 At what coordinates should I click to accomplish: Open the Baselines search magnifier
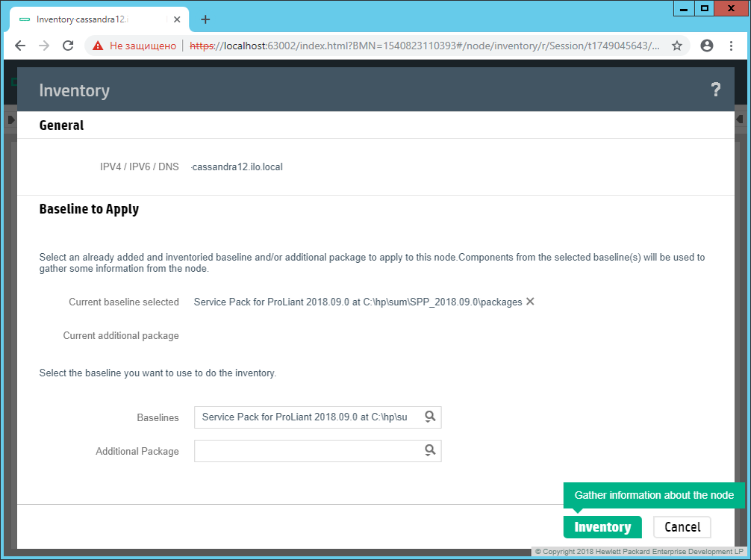pos(430,417)
